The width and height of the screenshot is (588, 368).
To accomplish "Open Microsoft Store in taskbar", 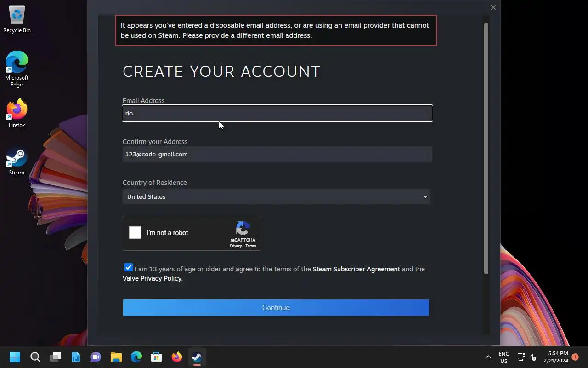I will coord(157,357).
